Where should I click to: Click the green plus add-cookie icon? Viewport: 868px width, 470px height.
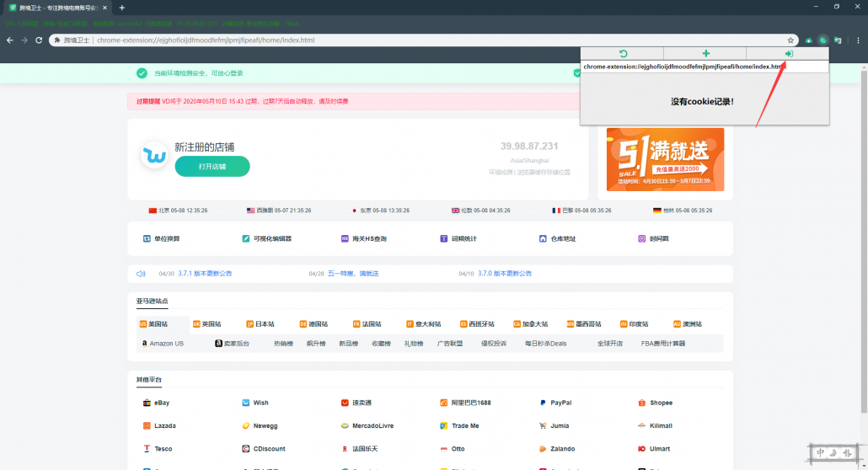pos(706,54)
